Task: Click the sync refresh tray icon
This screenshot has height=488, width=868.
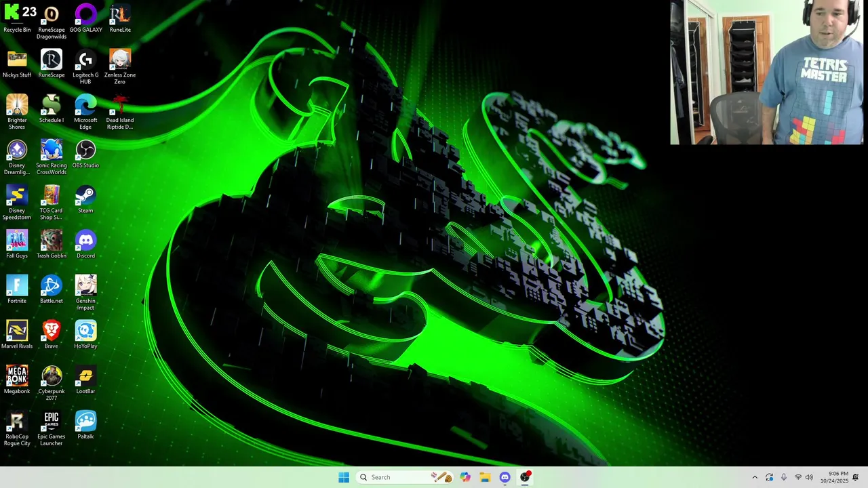Action: [769, 477]
